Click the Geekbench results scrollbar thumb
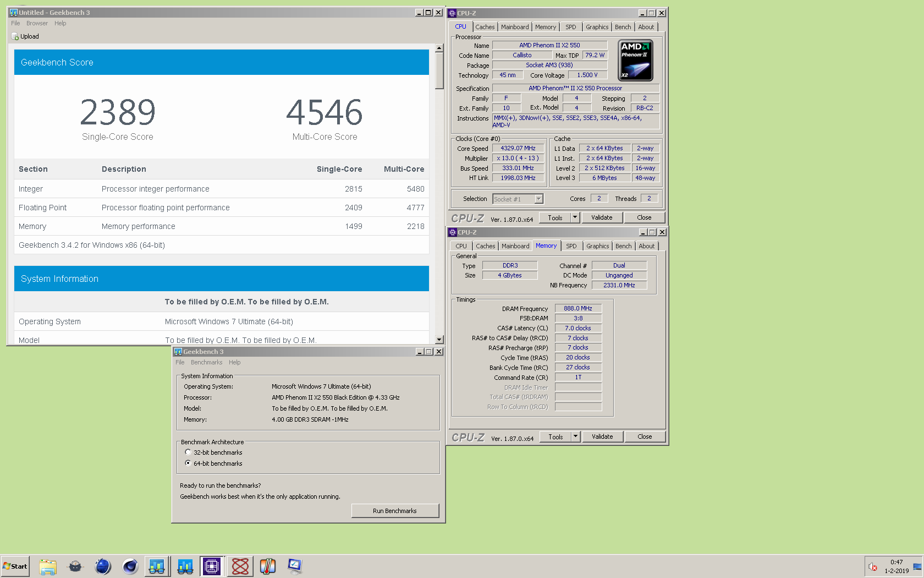Image resolution: width=924 pixels, height=578 pixels. click(x=439, y=70)
